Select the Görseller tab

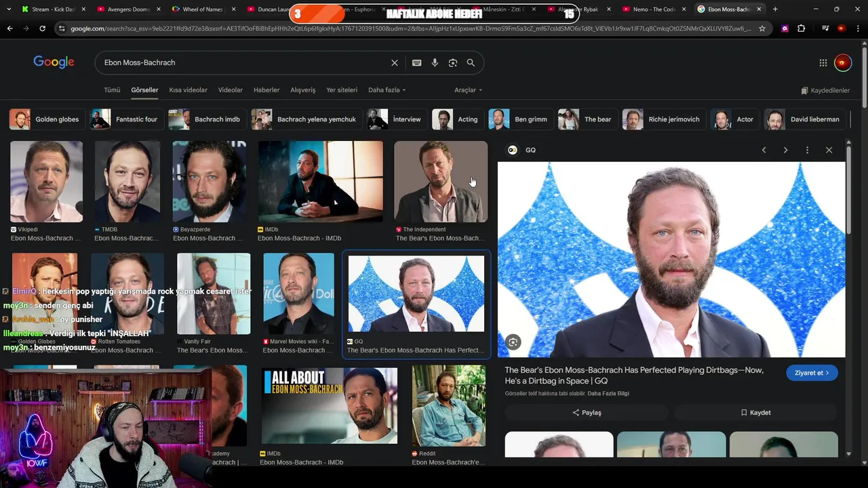(144, 90)
